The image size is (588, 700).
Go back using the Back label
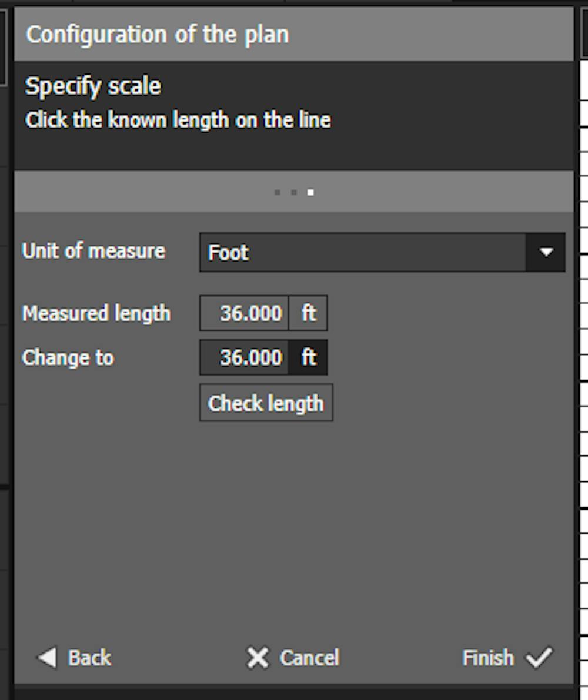tap(89, 658)
